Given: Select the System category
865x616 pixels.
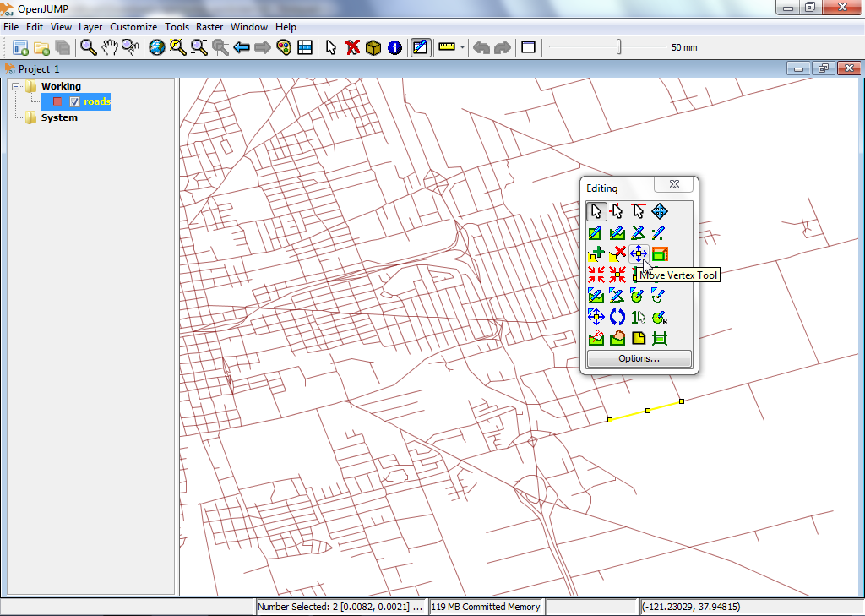Looking at the screenshot, I should click(x=59, y=117).
